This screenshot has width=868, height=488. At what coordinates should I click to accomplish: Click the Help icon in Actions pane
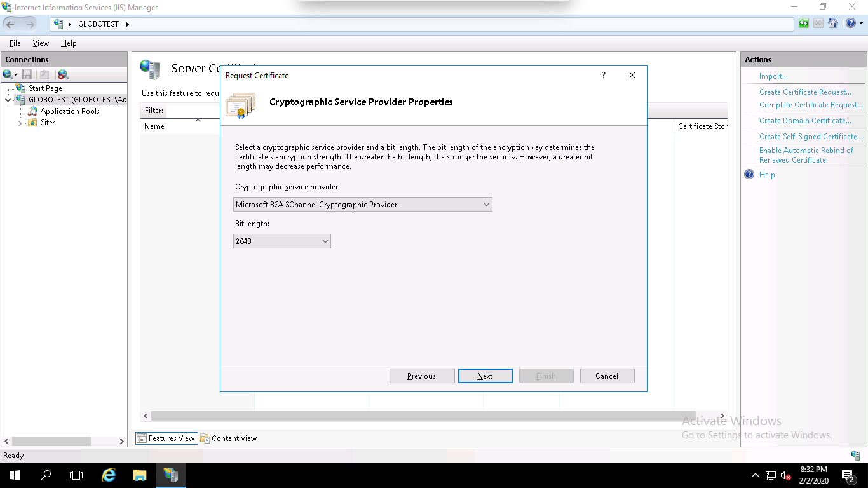[x=750, y=174]
